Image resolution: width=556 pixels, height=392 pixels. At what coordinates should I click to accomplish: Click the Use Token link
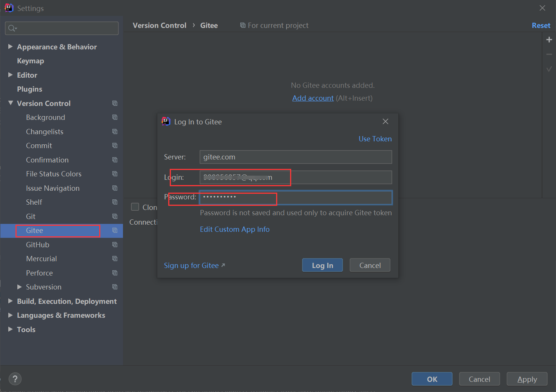375,139
